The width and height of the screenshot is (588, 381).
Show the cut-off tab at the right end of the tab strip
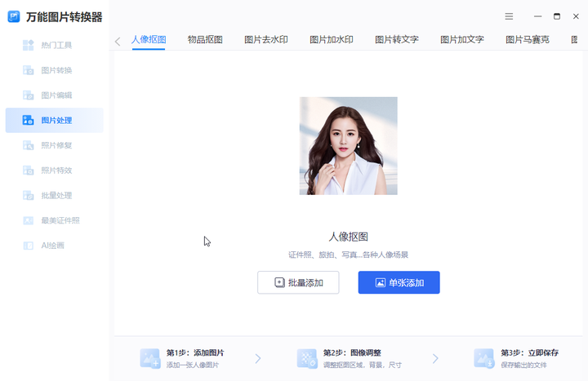click(x=574, y=40)
